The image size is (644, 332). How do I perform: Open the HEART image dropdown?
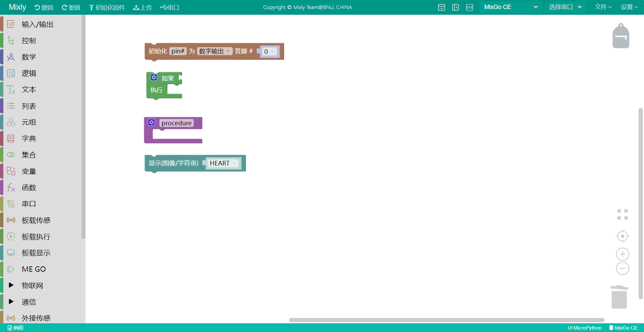click(223, 163)
